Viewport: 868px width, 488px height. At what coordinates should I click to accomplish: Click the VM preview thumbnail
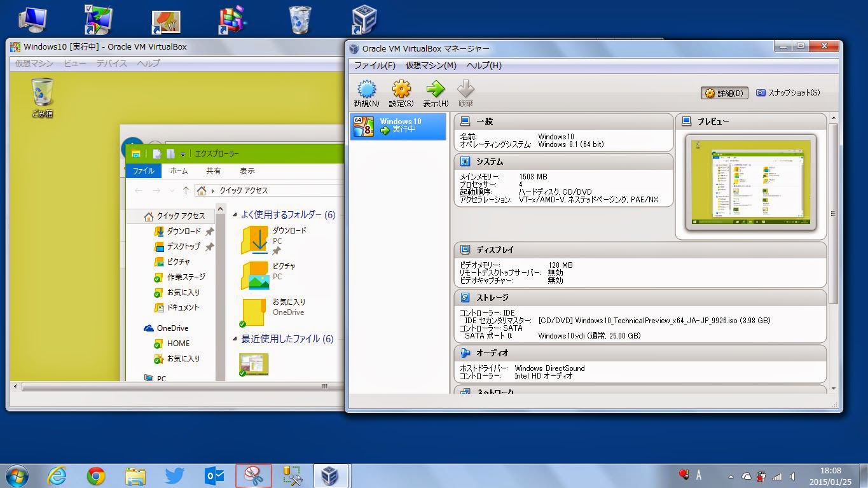coord(751,182)
